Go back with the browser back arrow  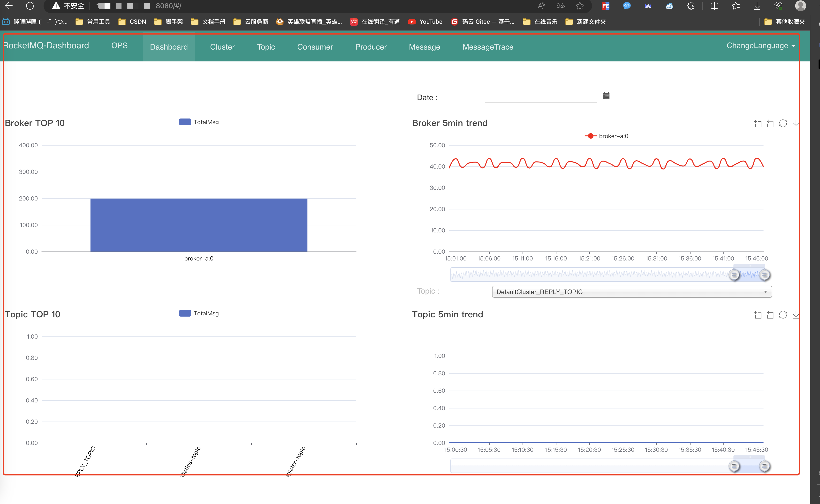click(x=9, y=6)
